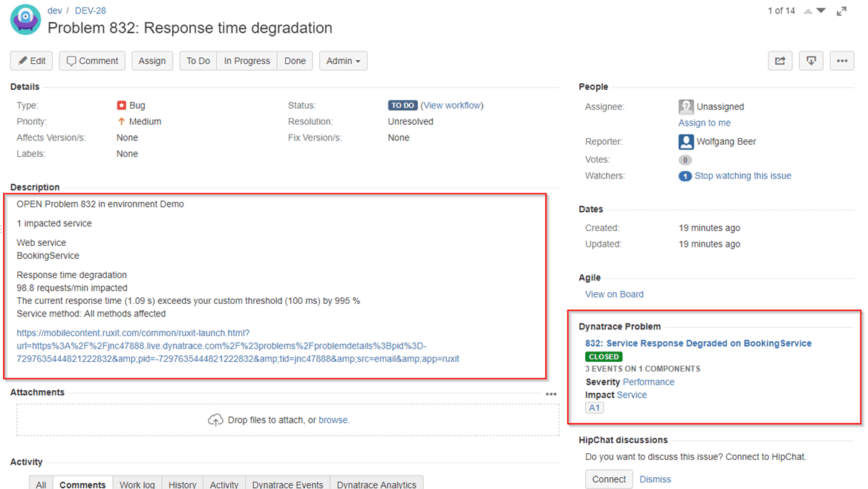Open the DEV-28 issue key link
868x489 pixels.
click(91, 10)
